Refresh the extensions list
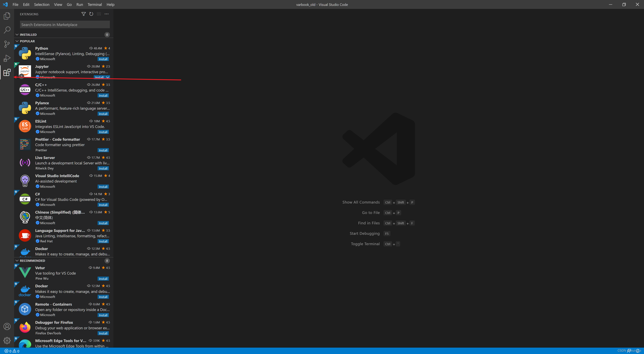Image resolution: width=644 pixels, height=354 pixels. point(91,14)
